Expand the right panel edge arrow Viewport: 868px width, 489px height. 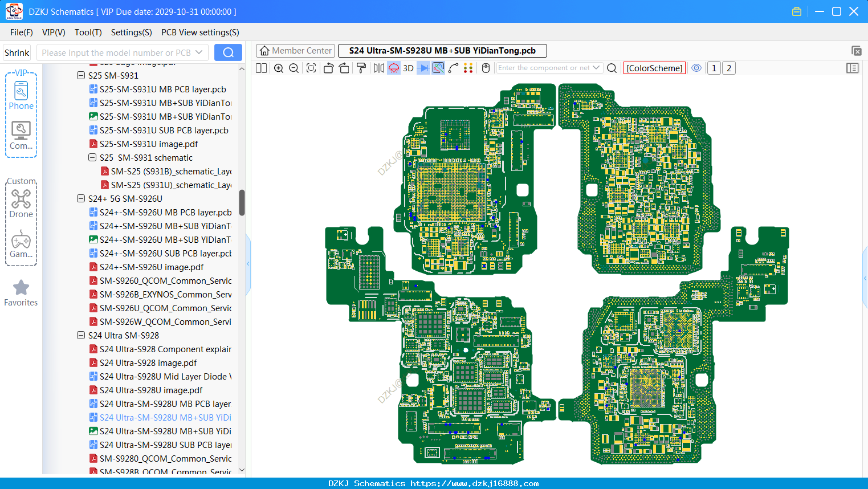(x=865, y=279)
